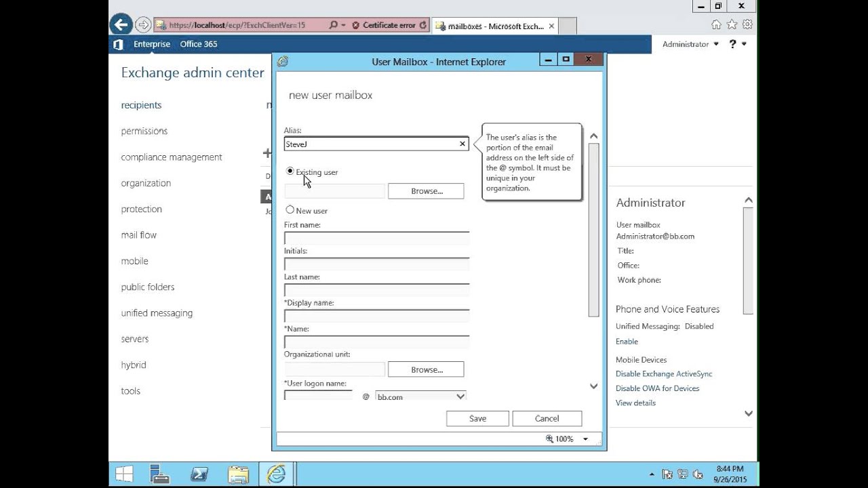Click the zoom magnifier icon at 100%
Viewport: 868px width, 488px height.
coord(550,439)
